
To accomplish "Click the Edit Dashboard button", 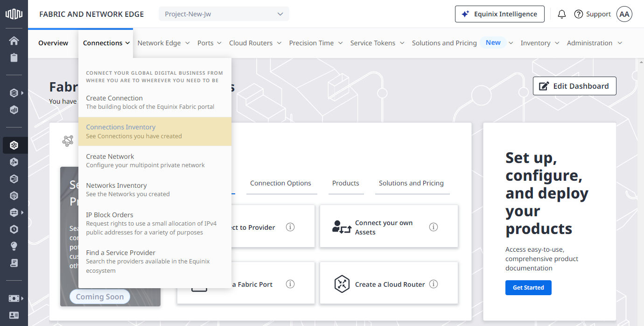I will coord(574,86).
